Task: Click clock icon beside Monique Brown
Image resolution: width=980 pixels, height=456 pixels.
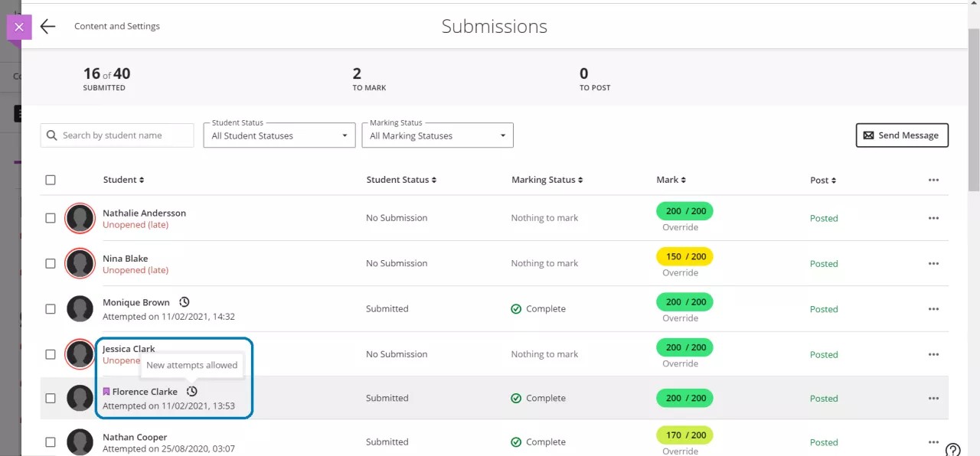Action: click(184, 301)
